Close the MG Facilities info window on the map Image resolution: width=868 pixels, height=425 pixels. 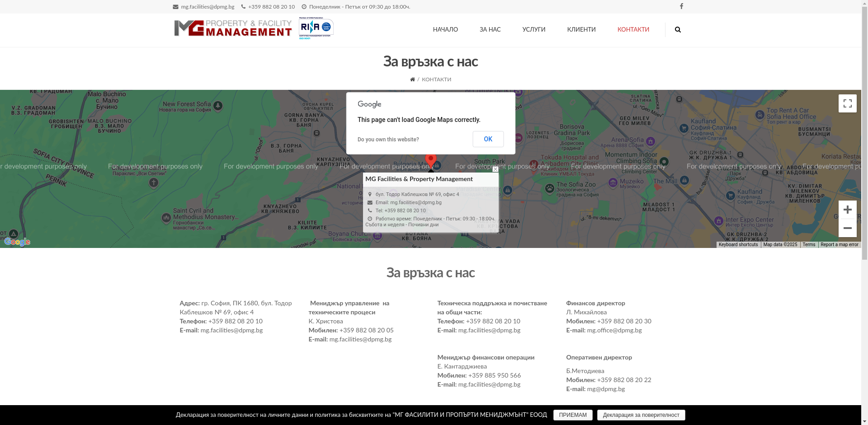[x=495, y=169]
